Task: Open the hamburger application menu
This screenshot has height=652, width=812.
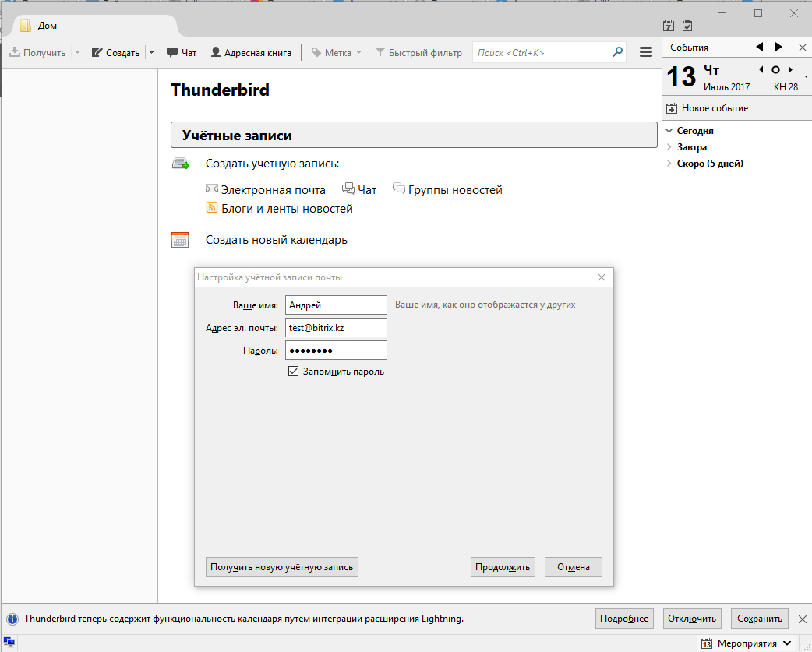Action: tap(645, 52)
